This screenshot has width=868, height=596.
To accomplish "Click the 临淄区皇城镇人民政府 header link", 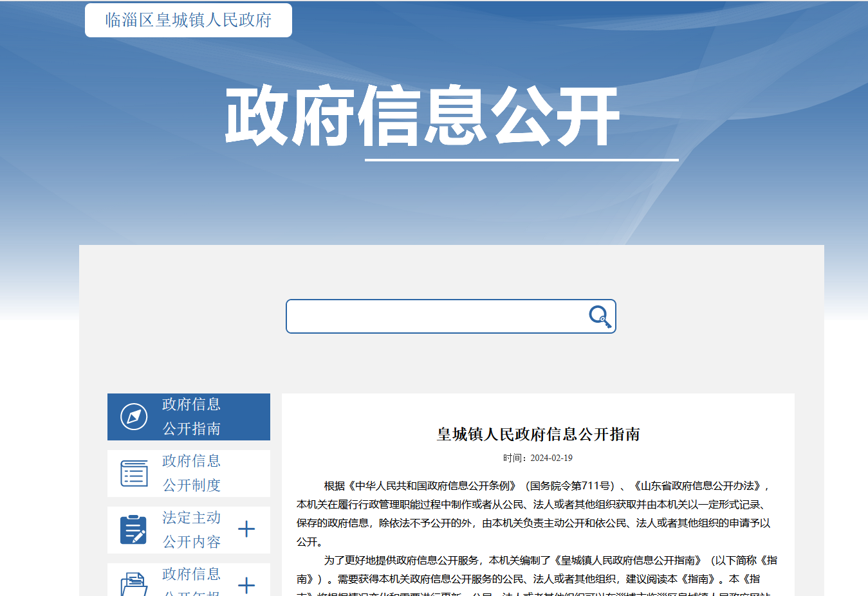I will [x=189, y=20].
